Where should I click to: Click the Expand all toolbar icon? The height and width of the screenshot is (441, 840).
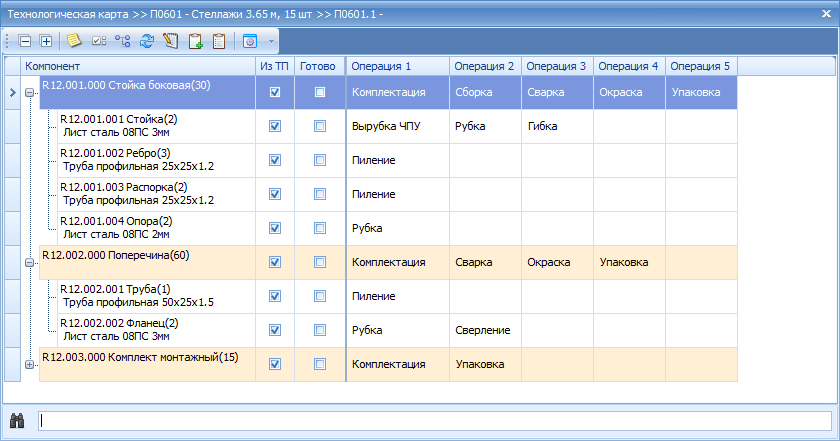pos(46,41)
